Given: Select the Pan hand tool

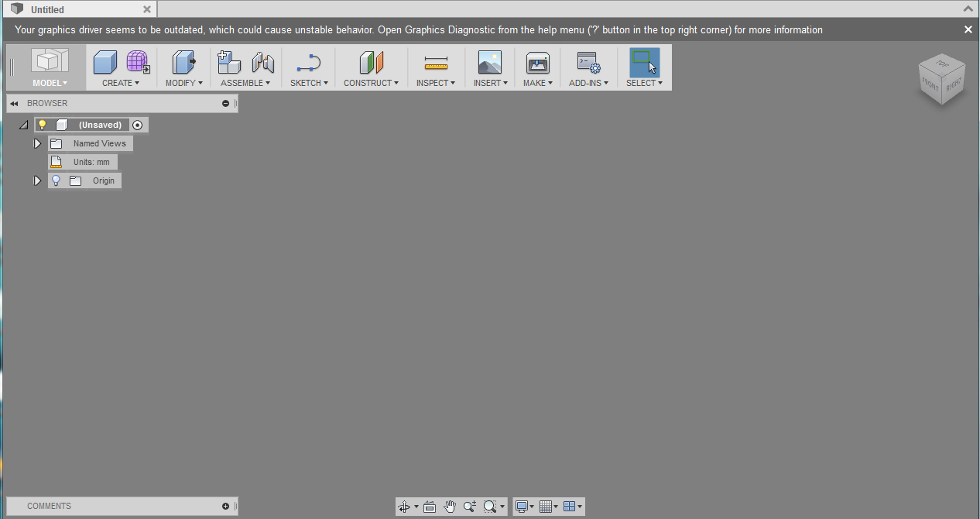Looking at the screenshot, I should point(450,507).
